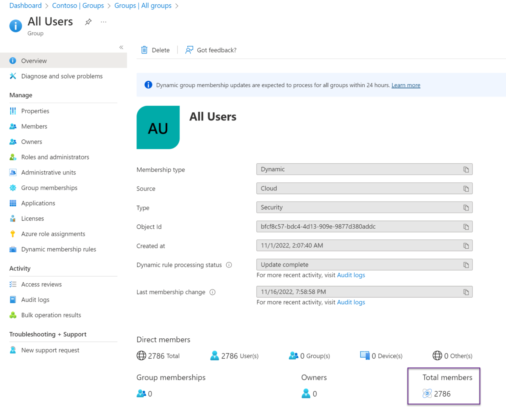Click Learn more in the banner
This screenshot has width=506, height=420.
(406, 85)
